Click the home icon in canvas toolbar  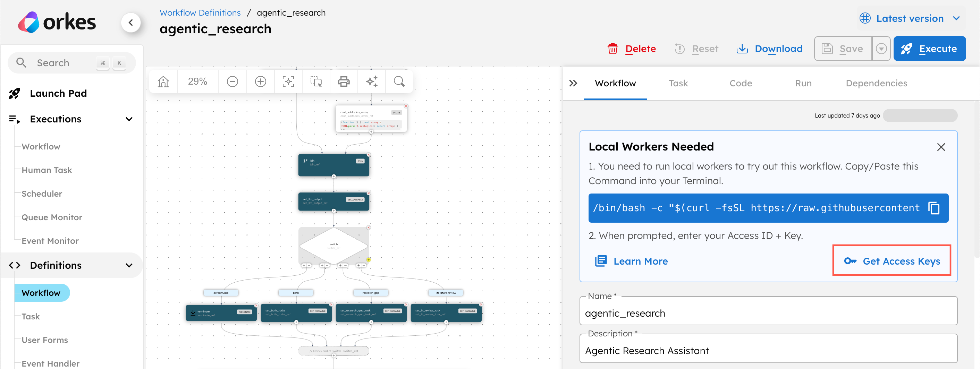click(163, 81)
